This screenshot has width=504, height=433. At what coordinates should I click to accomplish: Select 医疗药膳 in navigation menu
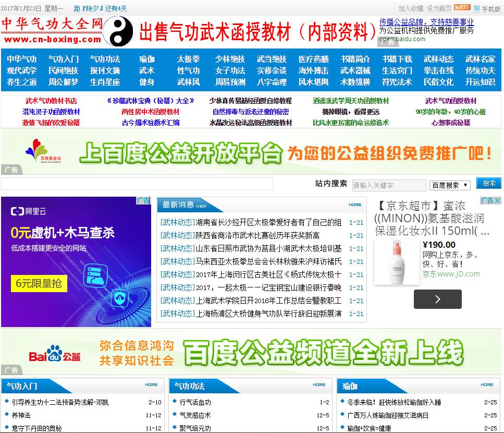click(x=313, y=59)
